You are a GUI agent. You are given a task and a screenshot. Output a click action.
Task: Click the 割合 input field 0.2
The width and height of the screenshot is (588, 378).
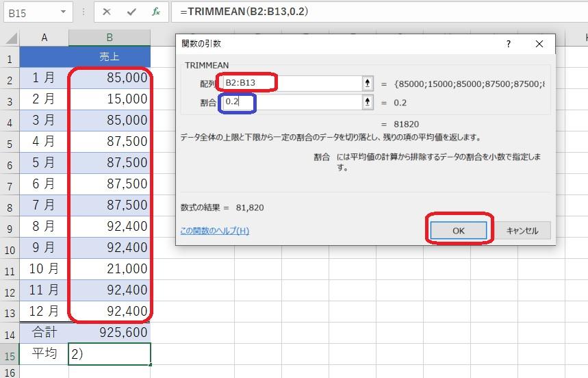click(292, 101)
